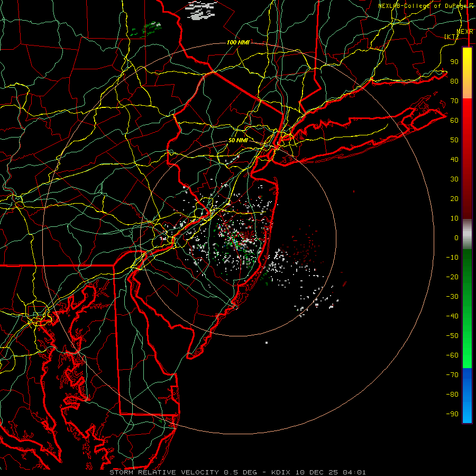Click the 90 value on velocity scale
The width and height of the screenshot is (476, 476).
pos(454,62)
